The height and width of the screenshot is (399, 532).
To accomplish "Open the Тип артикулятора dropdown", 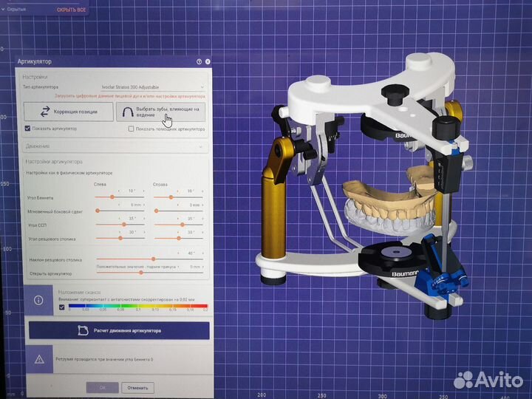I will pos(153,87).
